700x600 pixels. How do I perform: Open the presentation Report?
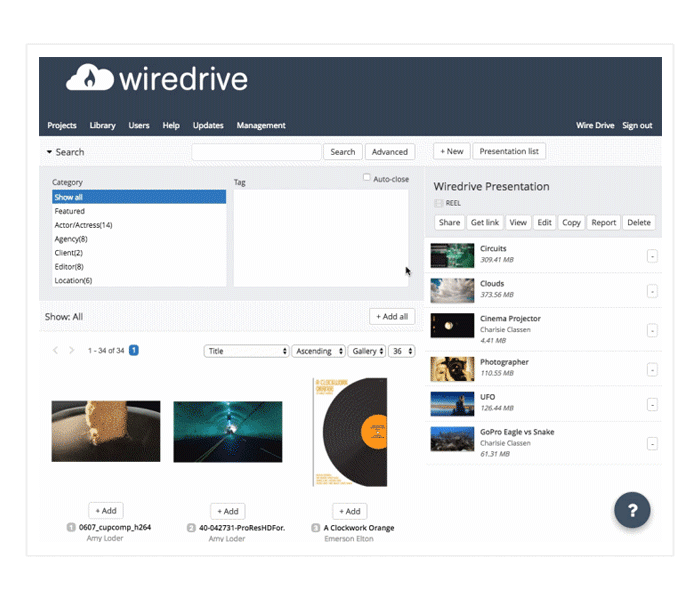(x=604, y=222)
